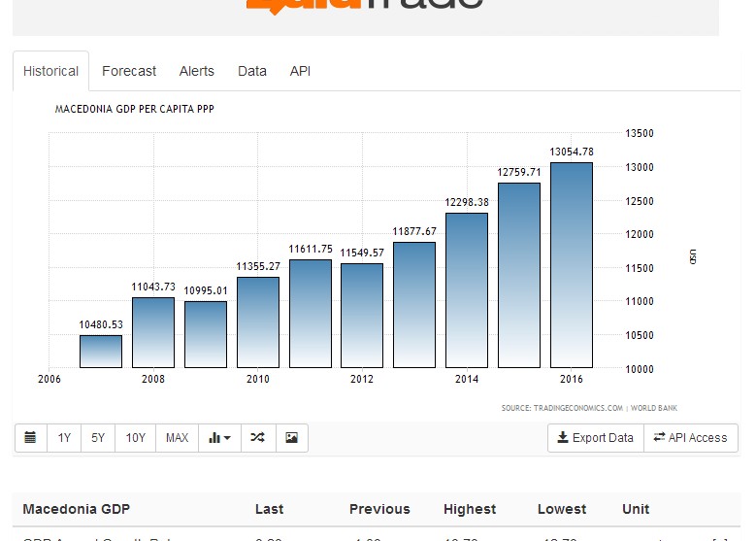The height and width of the screenshot is (541, 756).
Task: Click the bar labeled 10480.53
Action: click(x=101, y=352)
